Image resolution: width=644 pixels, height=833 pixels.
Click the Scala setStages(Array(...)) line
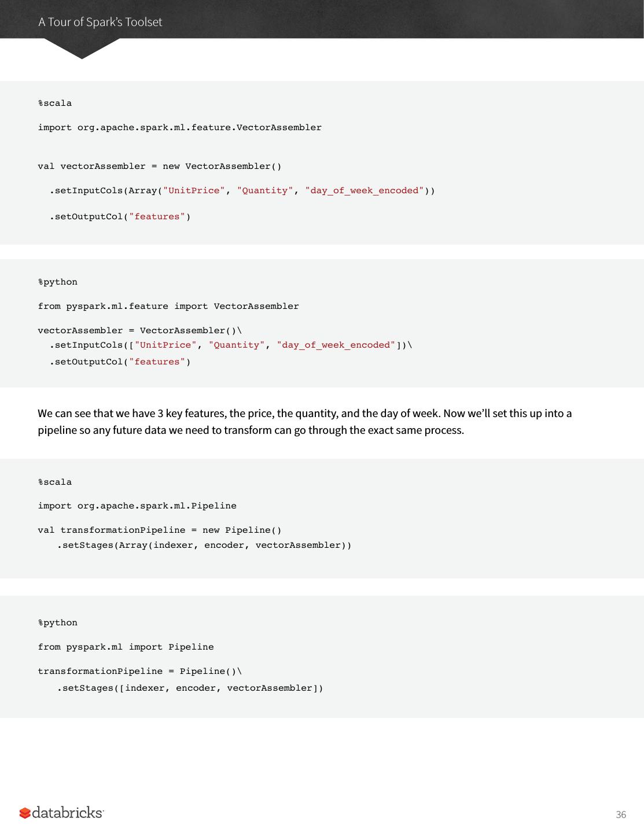[204, 545]
